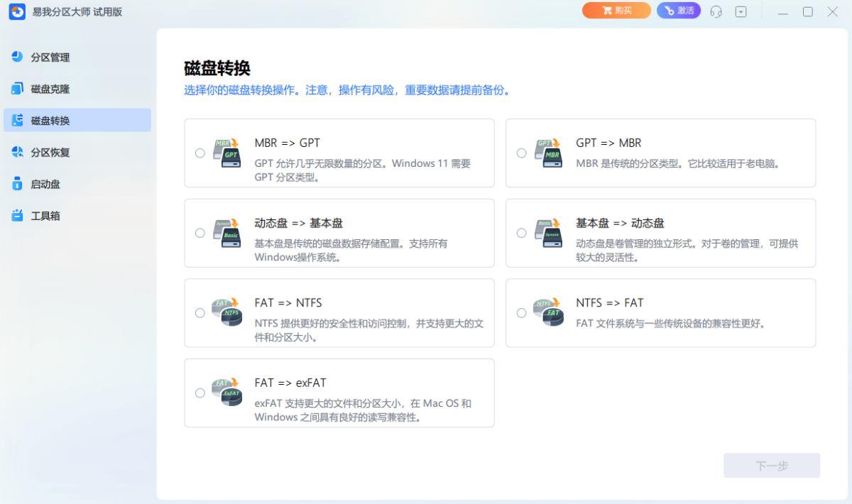852x504 pixels.
Task: Click the orange 购买 button
Action: point(616,11)
